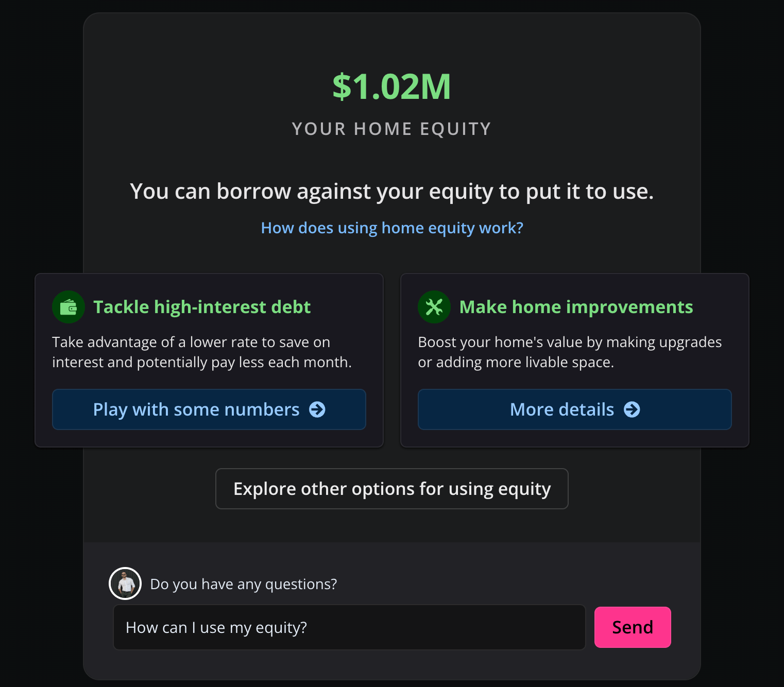784x687 pixels.
Task: Open More details for home improvements
Action: 561,409
